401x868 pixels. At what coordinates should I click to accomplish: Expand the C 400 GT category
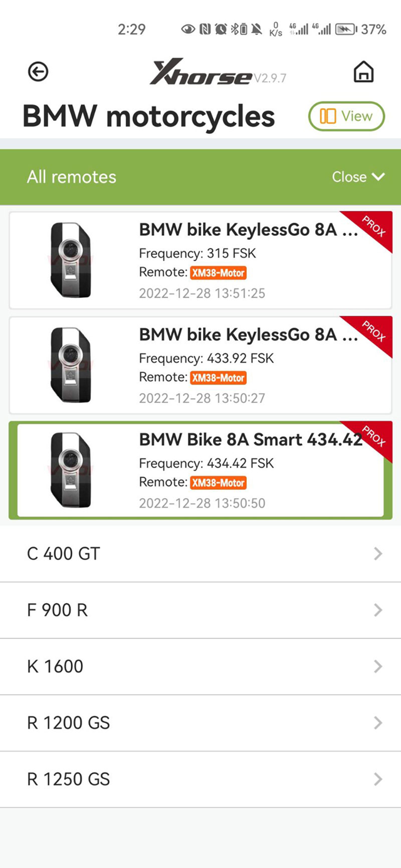tap(200, 554)
